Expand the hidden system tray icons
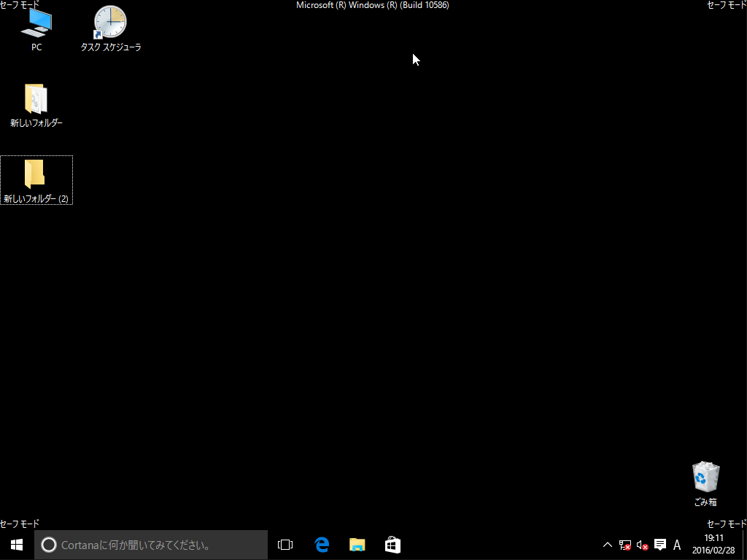Screen dimensions: 747x560 pos(607,545)
